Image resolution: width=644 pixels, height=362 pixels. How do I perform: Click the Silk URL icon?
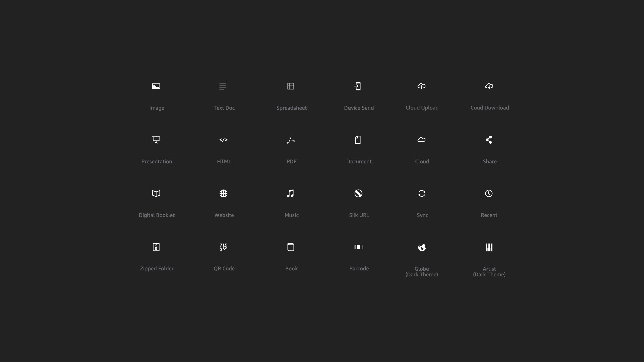[358, 193]
